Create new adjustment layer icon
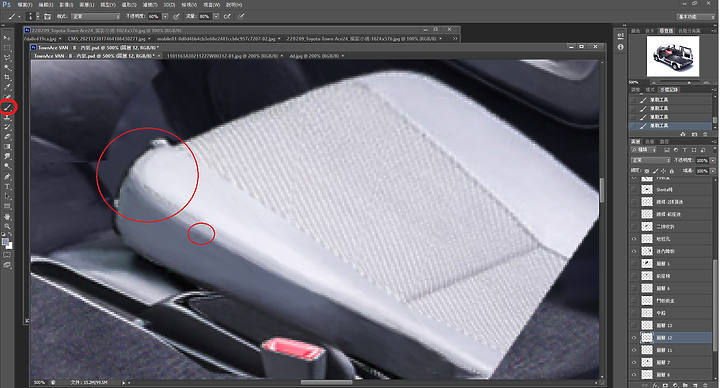720x388 pixels. coord(675,385)
